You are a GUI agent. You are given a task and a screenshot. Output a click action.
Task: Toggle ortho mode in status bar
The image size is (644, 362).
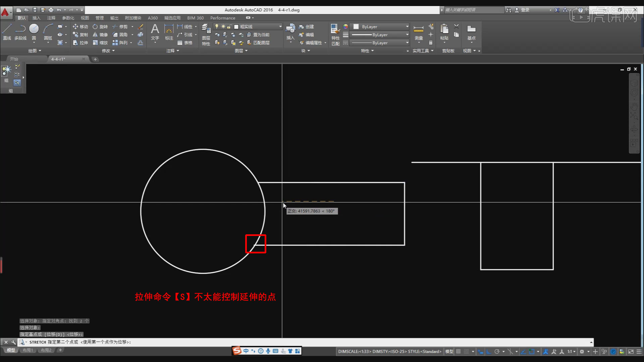489,352
